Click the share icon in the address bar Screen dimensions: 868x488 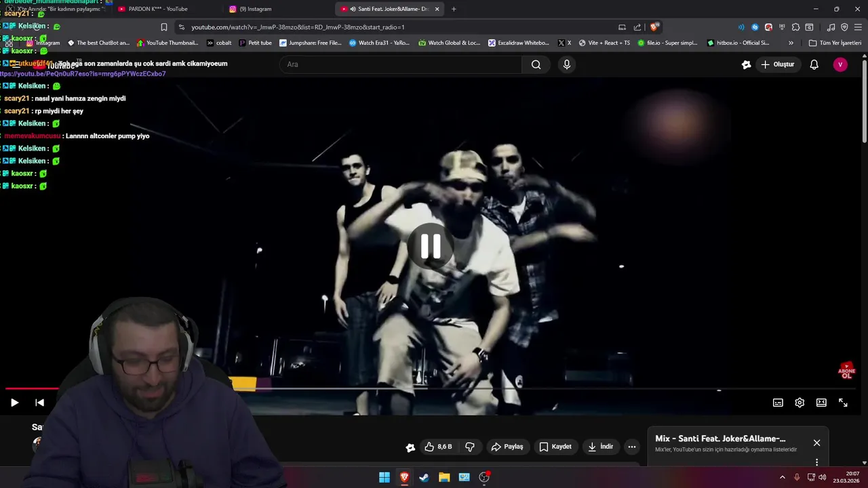[637, 27]
